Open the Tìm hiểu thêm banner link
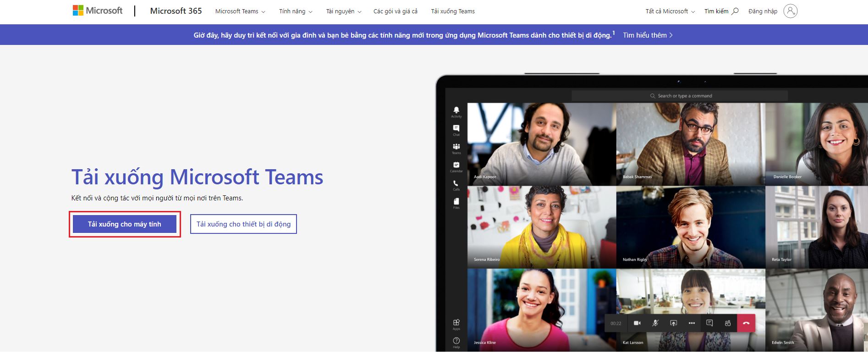 tap(648, 35)
